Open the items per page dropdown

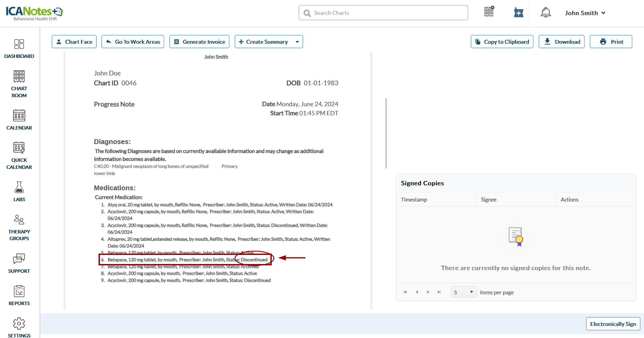463,292
